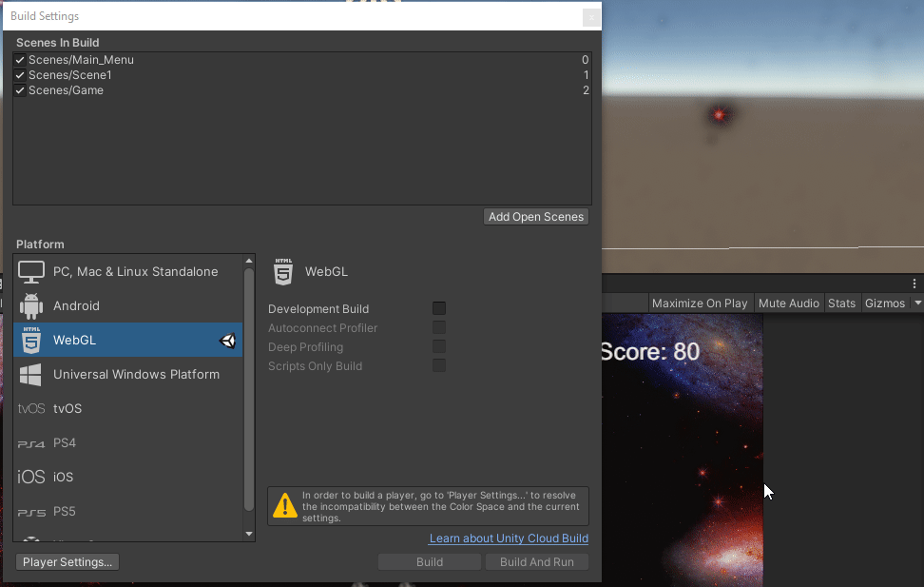This screenshot has height=587, width=924.
Task: Open the Gizmos dropdown arrow
Action: pos(917,303)
